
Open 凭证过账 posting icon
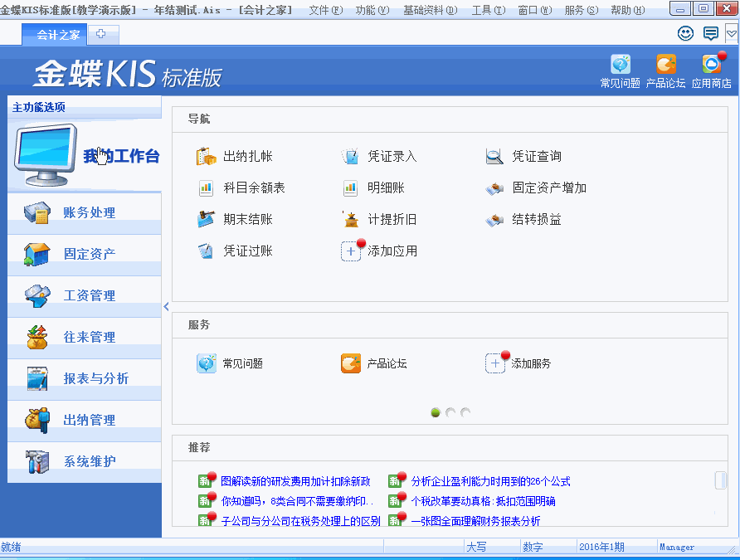coord(207,251)
